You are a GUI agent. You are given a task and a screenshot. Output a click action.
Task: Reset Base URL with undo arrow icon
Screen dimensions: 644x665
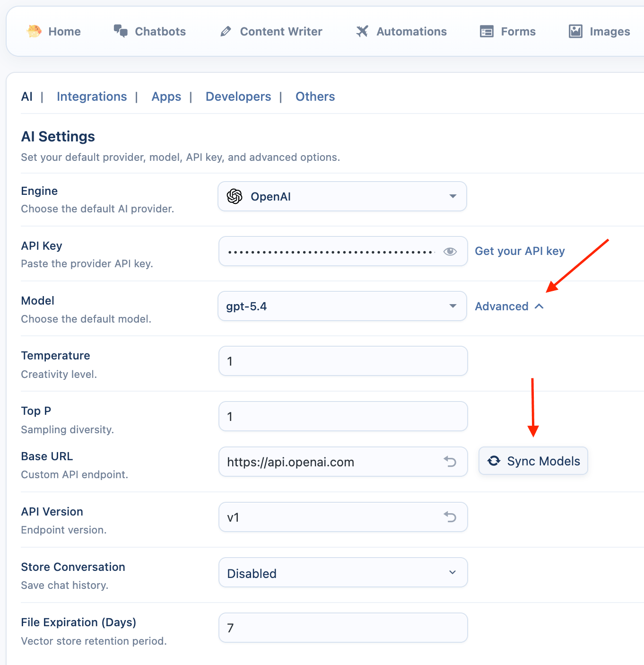tap(450, 462)
